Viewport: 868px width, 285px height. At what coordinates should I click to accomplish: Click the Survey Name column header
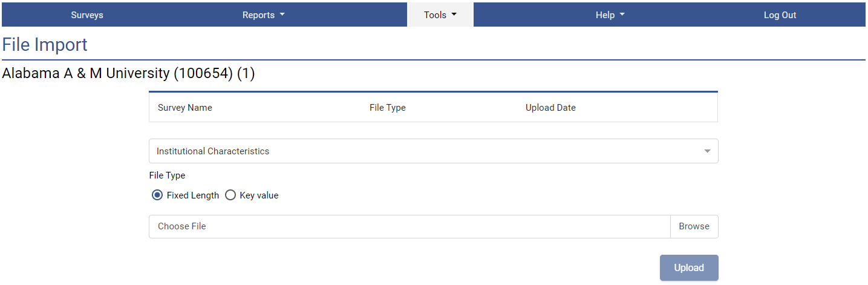(x=185, y=108)
